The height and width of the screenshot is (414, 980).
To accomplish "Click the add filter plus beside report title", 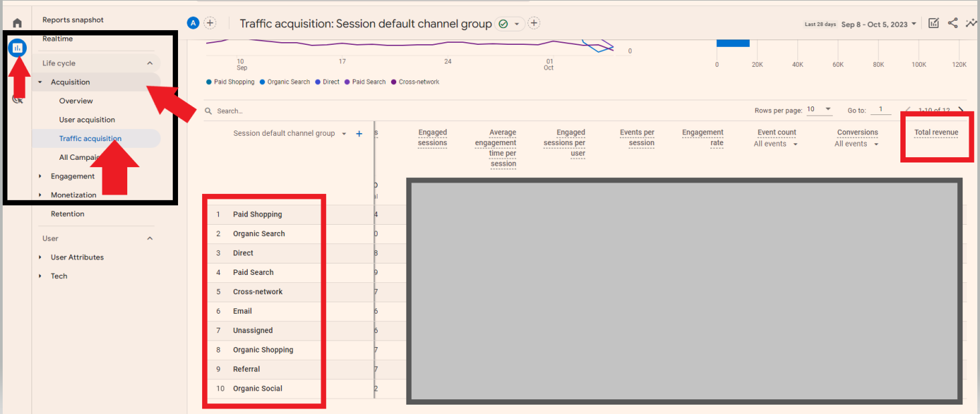I will (x=534, y=23).
